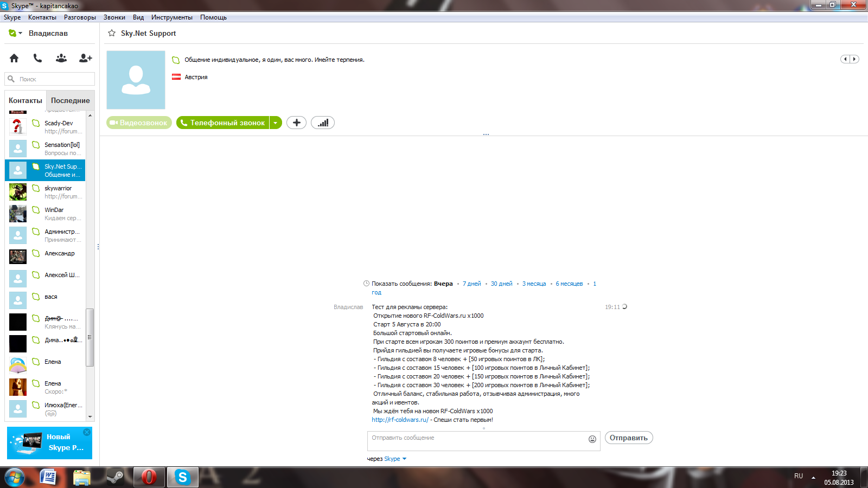Open the Skype Home screen icon
Viewport: 868px width, 488px height.
pyautogui.click(x=14, y=58)
